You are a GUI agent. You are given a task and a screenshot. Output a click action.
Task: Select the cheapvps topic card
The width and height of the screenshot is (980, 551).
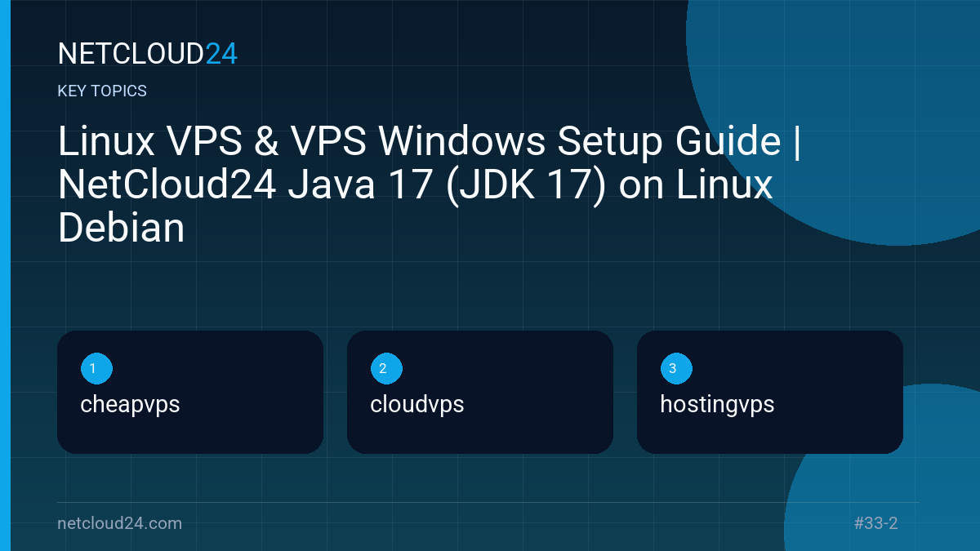[190, 392]
